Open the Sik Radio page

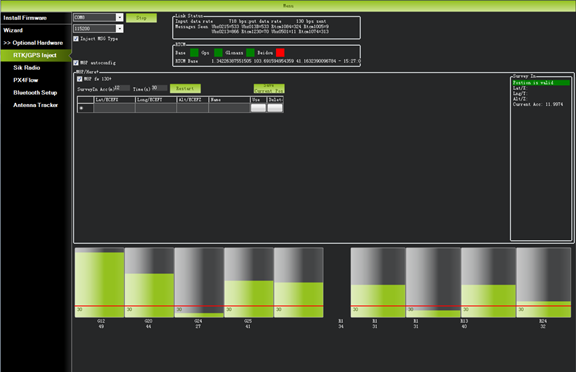[26, 68]
